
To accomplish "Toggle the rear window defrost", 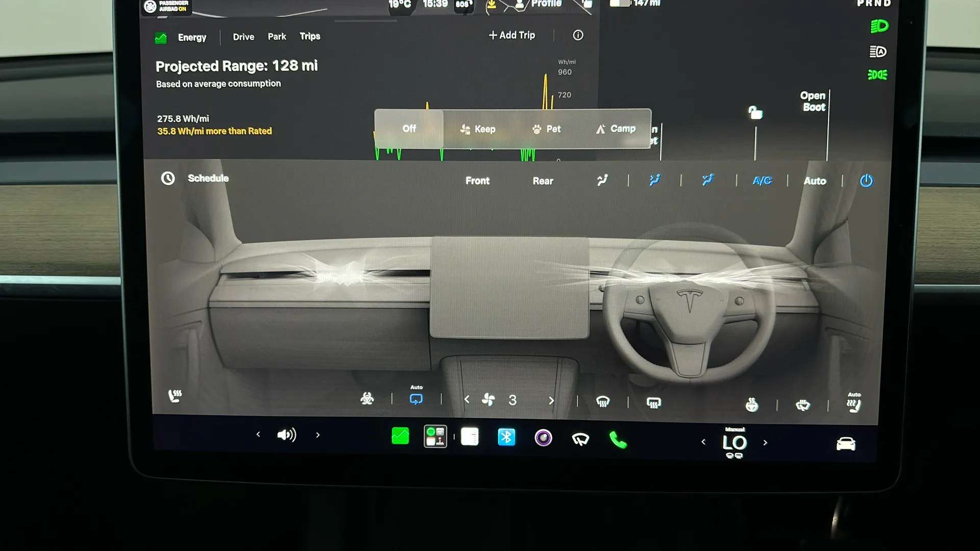I will pyautogui.click(x=654, y=403).
